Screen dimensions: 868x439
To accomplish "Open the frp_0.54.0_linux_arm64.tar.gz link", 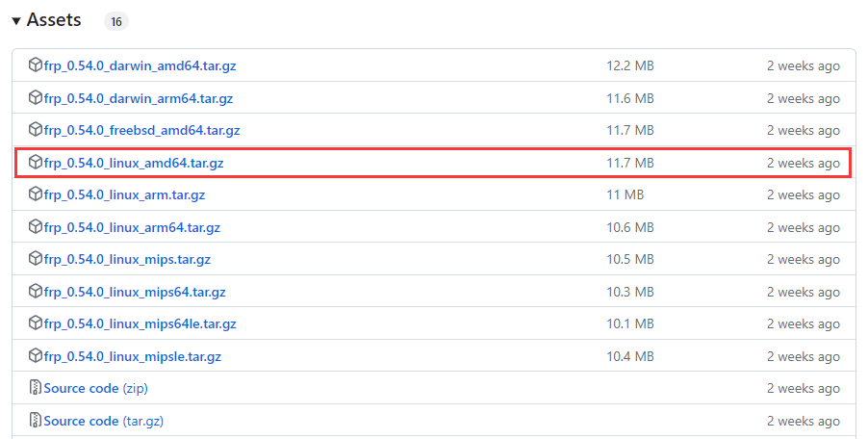I will point(132,227).
